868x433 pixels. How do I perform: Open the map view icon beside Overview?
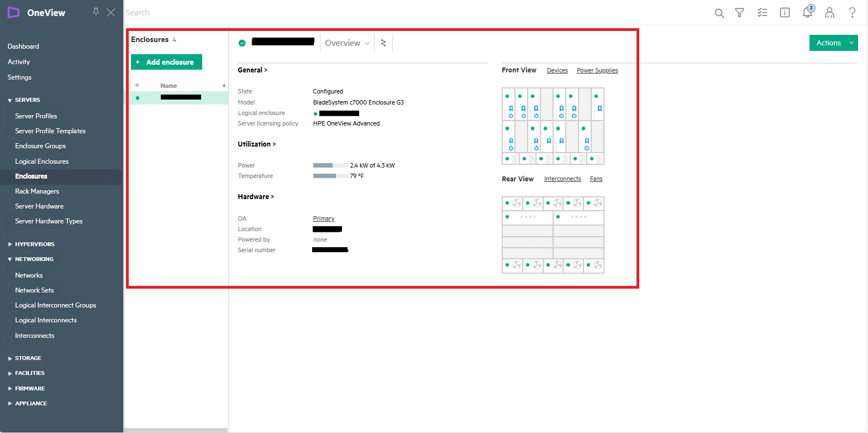coord(383,43)
